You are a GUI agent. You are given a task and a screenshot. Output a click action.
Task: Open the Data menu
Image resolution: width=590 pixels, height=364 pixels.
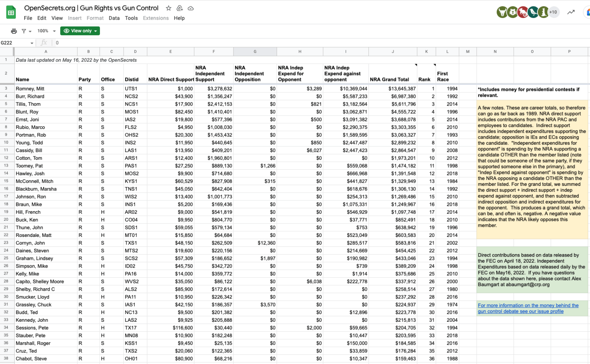(114, 18)
